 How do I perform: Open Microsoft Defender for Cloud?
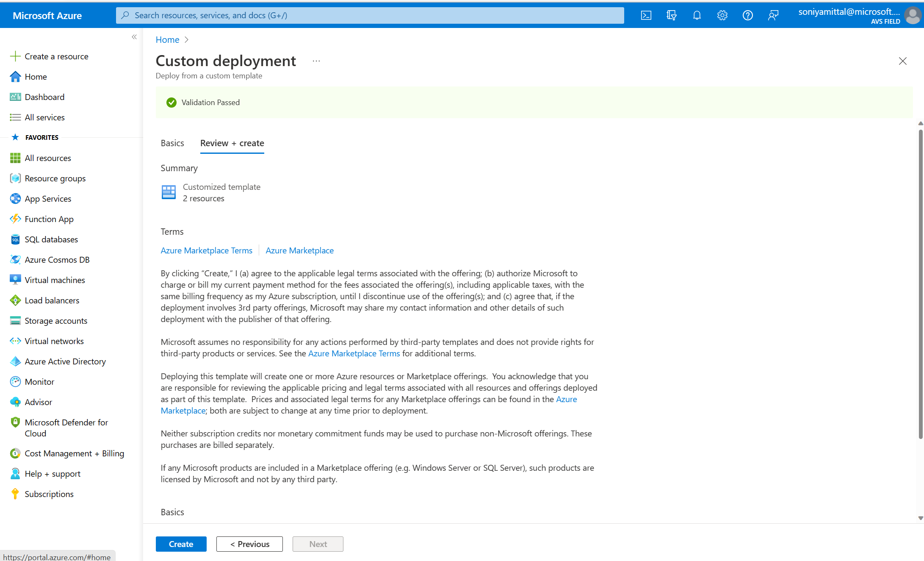click(66, 428)
